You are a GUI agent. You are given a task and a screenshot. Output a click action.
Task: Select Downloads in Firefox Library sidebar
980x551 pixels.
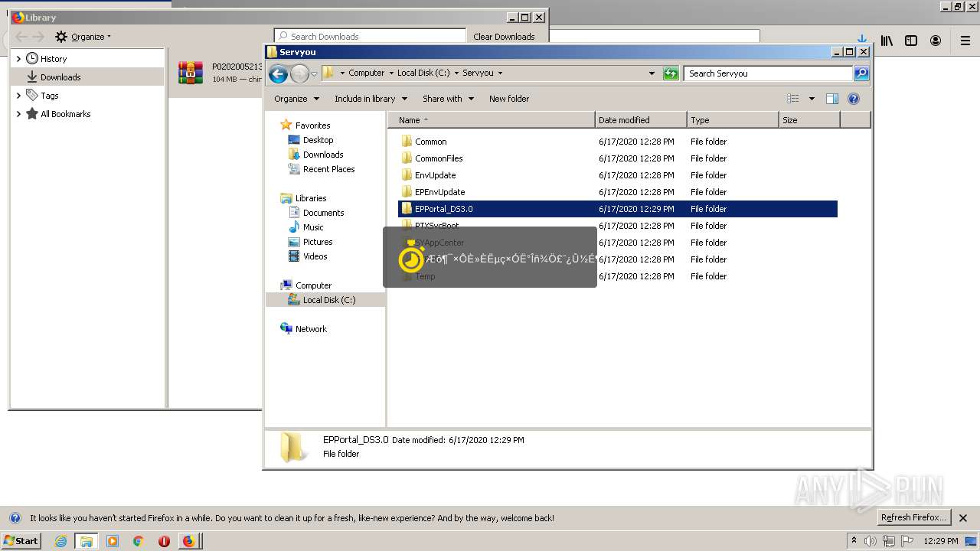(87, 77)
